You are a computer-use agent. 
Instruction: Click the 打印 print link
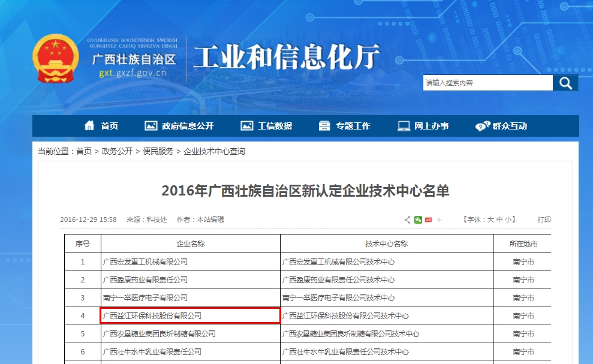point(543,219)
